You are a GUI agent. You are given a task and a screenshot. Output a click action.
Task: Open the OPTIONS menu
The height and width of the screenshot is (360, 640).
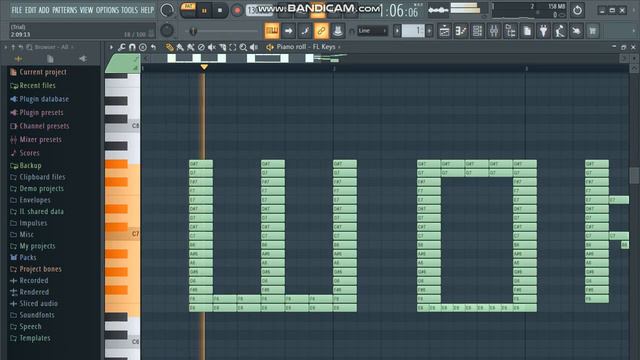tap(107, 10)
